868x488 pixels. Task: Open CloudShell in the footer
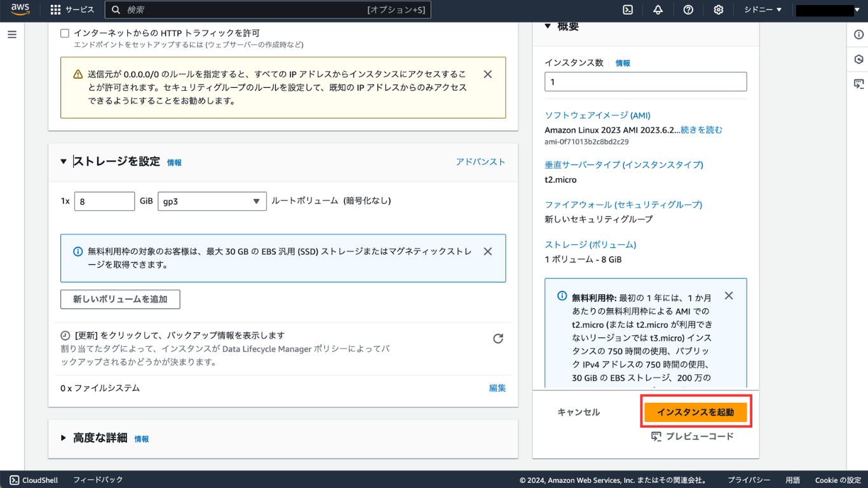click(34, 480)
